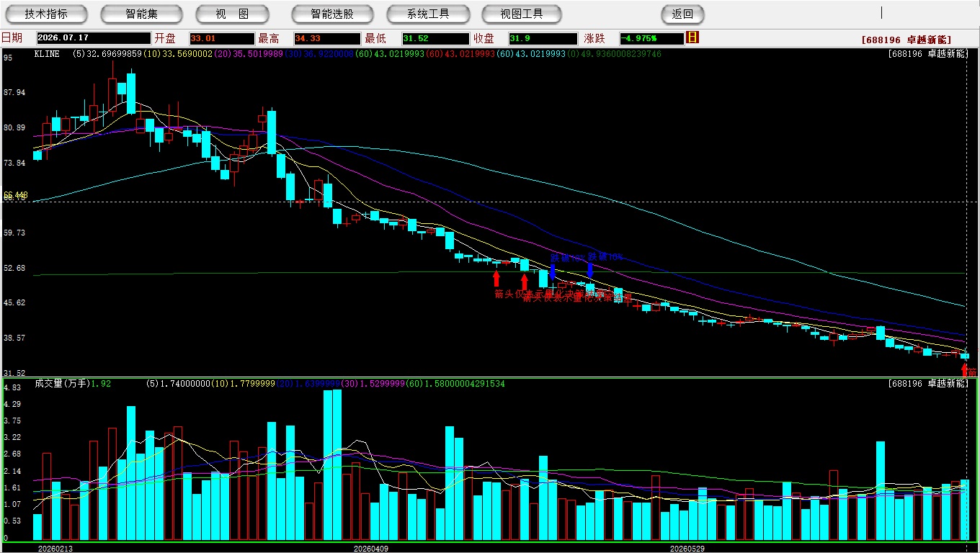980x553 pixels.
Task: Click the 成交量(万手) volume label
Action: [x=62, y=384]
